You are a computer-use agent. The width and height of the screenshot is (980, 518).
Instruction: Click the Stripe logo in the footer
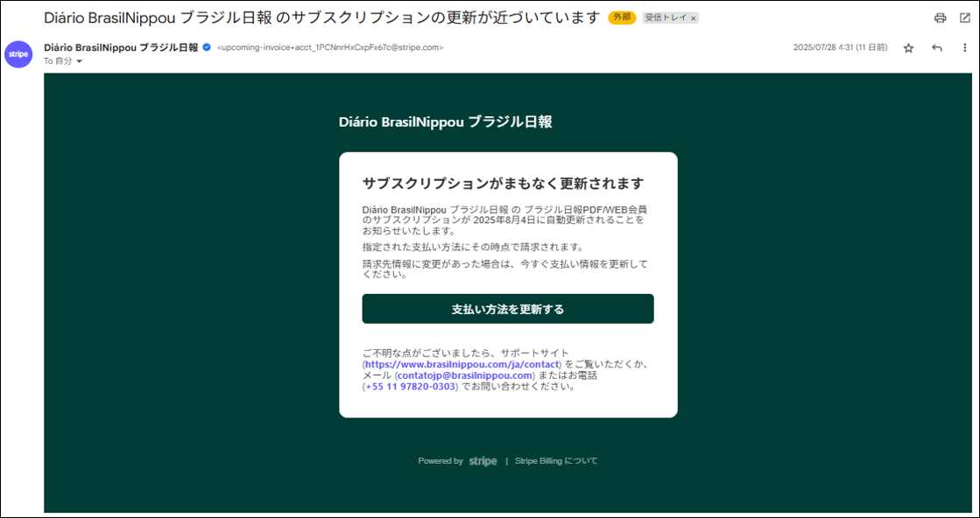point(483,461)
